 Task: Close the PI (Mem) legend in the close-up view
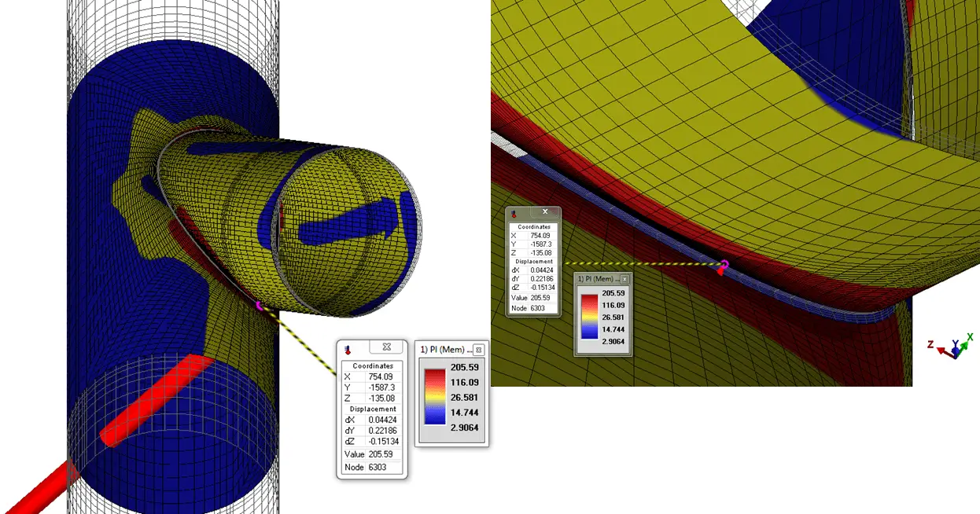pos(624,279)
